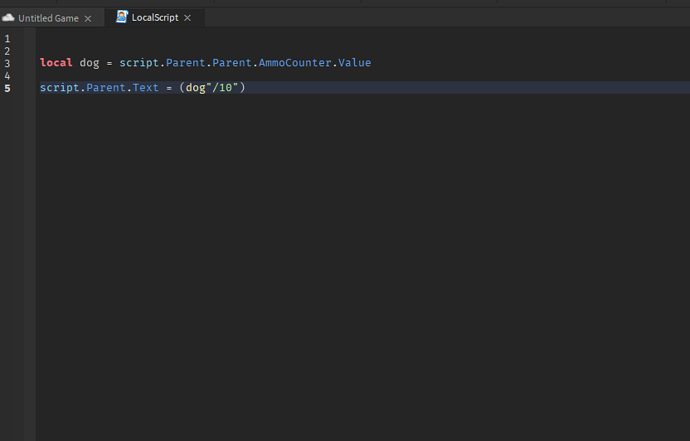Select the LocalScript tab

[155, 18]
